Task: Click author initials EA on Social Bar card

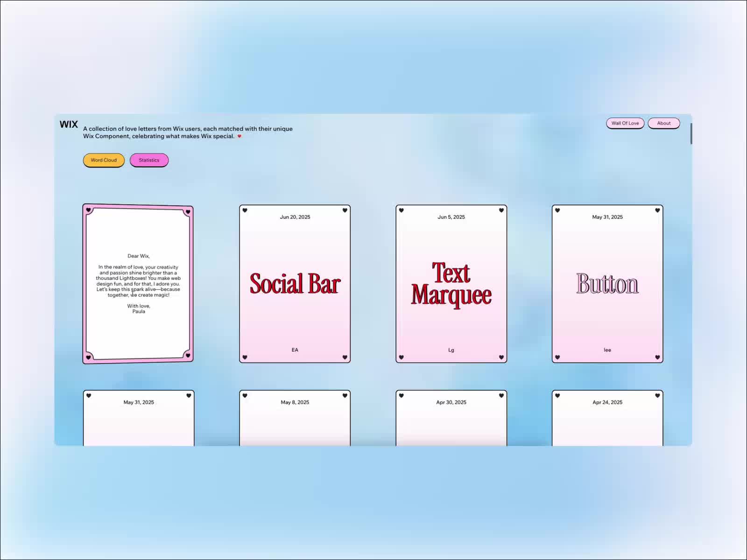Action: 295,350
